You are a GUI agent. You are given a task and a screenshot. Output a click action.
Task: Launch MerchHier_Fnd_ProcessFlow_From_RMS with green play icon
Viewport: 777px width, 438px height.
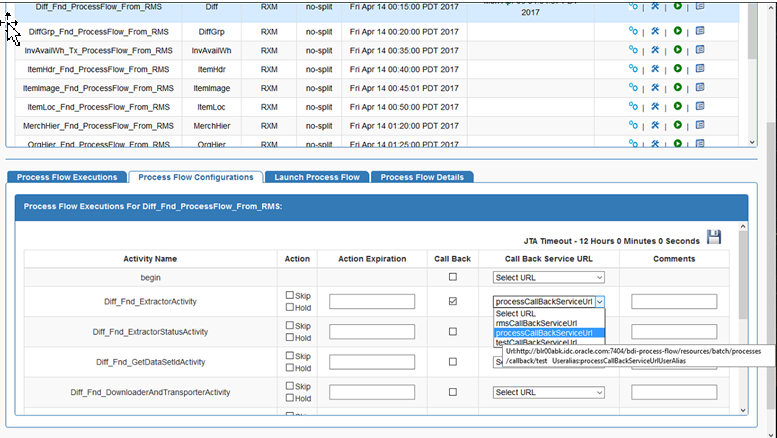[x=677, y=125]
